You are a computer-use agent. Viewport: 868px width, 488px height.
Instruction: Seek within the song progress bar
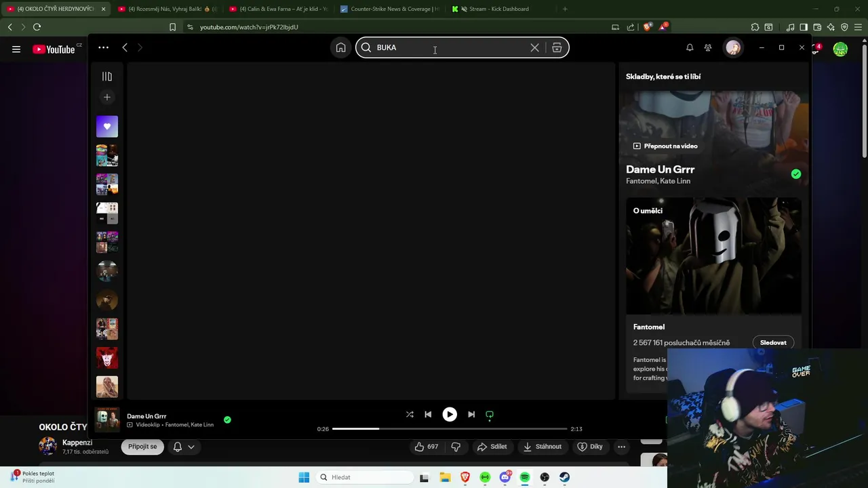450,429
